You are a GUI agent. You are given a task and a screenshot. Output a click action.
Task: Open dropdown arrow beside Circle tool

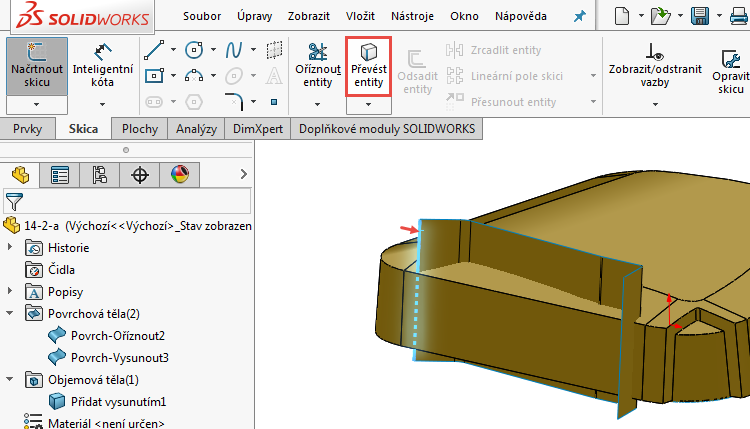coord(213,49)
